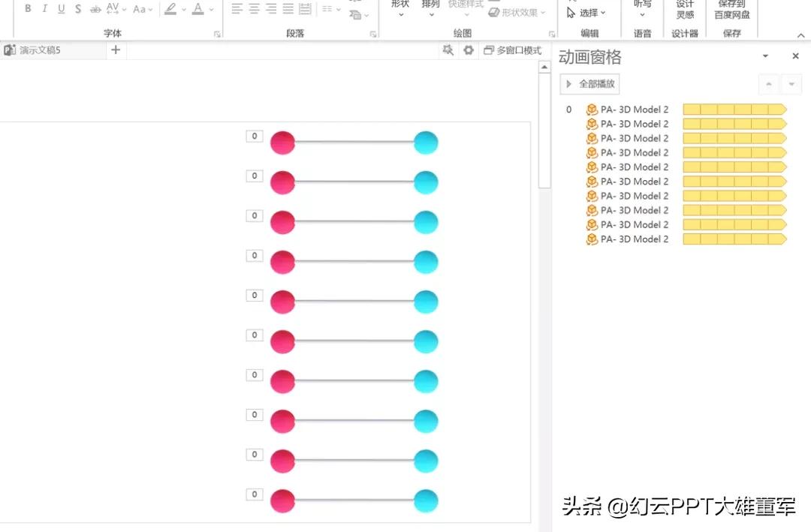Click a 0 value input box on the slide
Screen dimensions: 811x532
254,136
